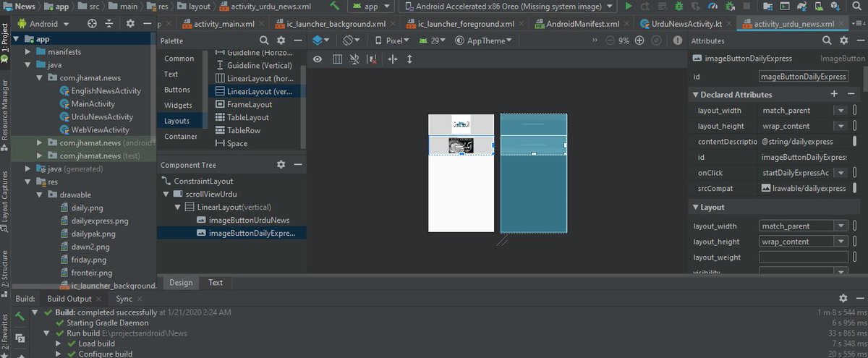The image size is (868, 358).
Task: Expand the manifests folder
Action: [x=28, y=53]
